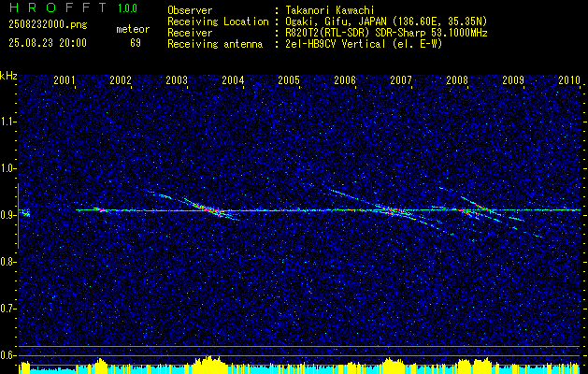Click the 2003 time axis label
The image size is (588, 374).
[x=177, y=79]
